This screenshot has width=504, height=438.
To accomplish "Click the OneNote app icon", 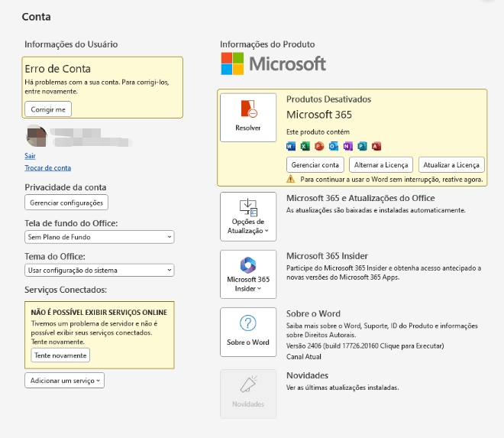I will point(347,147).
